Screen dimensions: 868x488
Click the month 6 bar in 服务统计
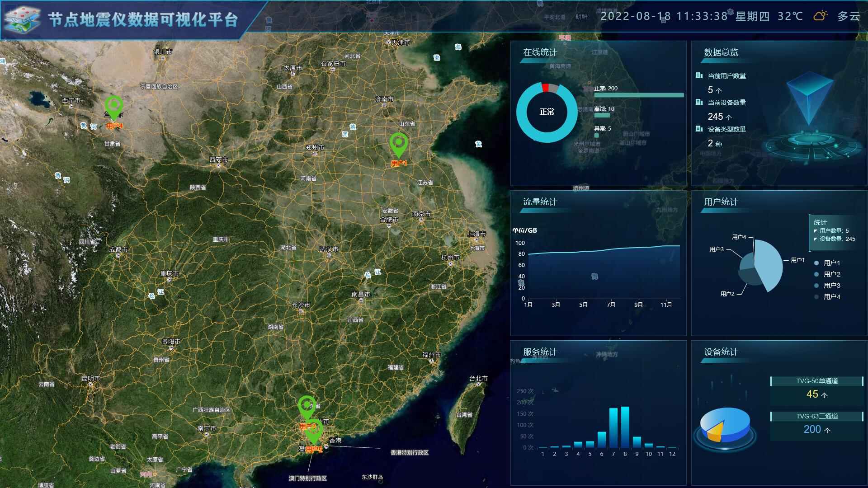pyautogui.click(x=602, y=440)
